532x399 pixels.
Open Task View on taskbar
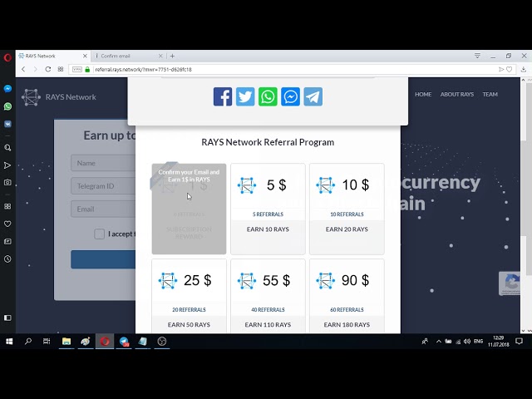[47, 342]
